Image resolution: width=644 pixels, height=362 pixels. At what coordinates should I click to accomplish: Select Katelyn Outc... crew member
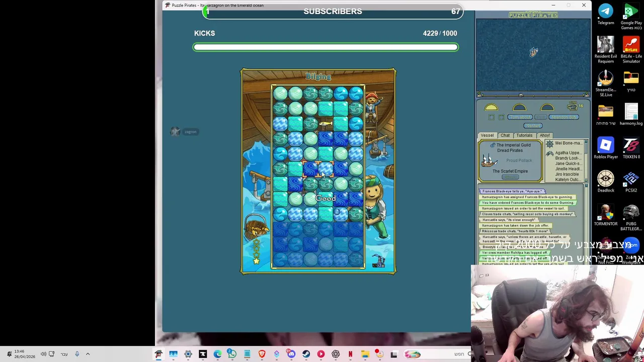pyautogui.click(x=568, y=179)
